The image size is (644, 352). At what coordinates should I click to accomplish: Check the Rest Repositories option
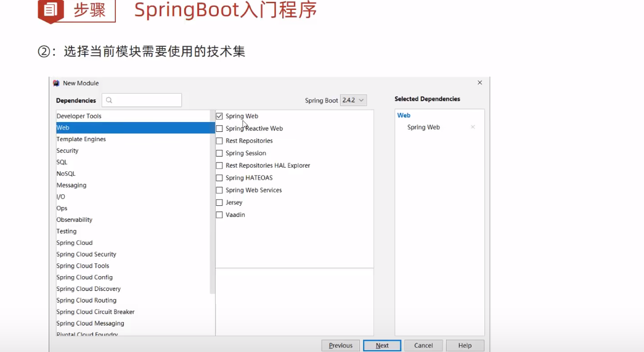[219, 141]
